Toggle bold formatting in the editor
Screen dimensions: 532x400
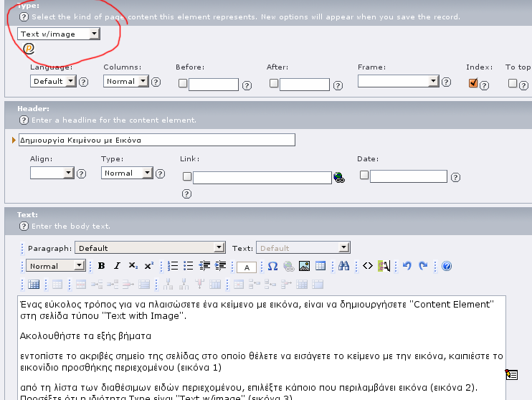[x=101, y=266]
